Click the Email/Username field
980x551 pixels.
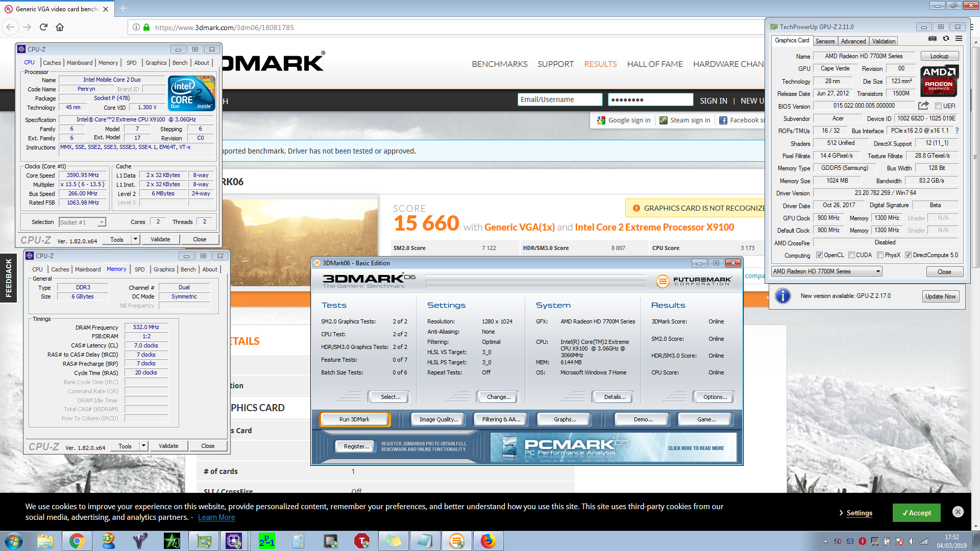pos(559,99)
